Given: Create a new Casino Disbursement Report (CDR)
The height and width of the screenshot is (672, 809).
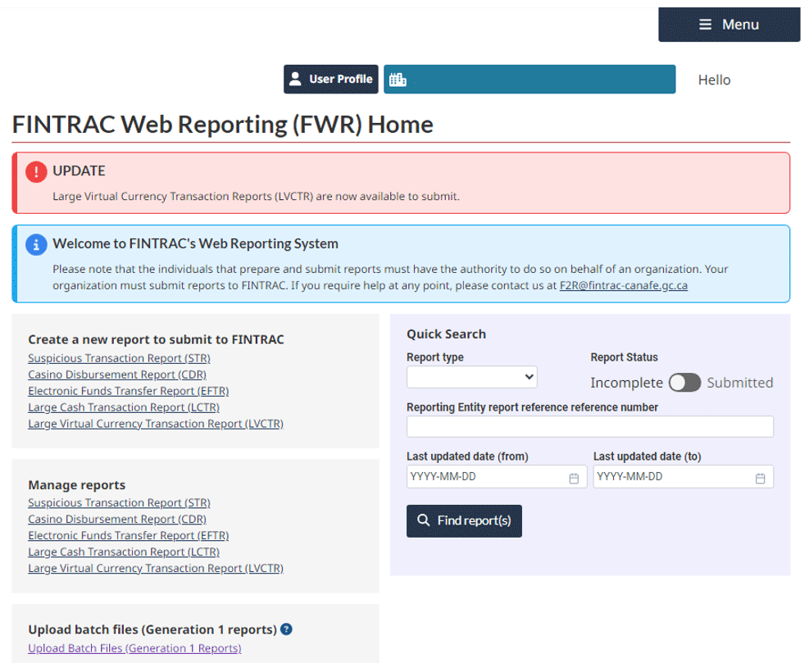Looking at the screenshot, I should pyautogui.click(x=117, y=375).
